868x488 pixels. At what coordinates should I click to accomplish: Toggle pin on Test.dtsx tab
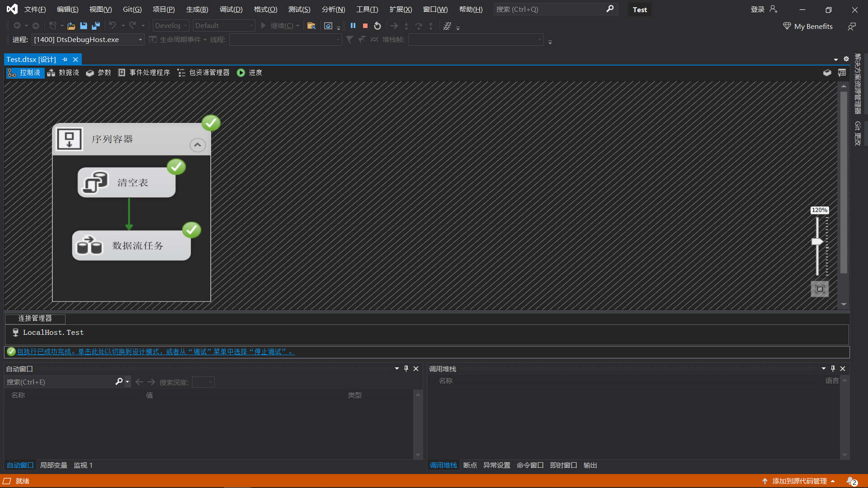click(x=65, y=60)
